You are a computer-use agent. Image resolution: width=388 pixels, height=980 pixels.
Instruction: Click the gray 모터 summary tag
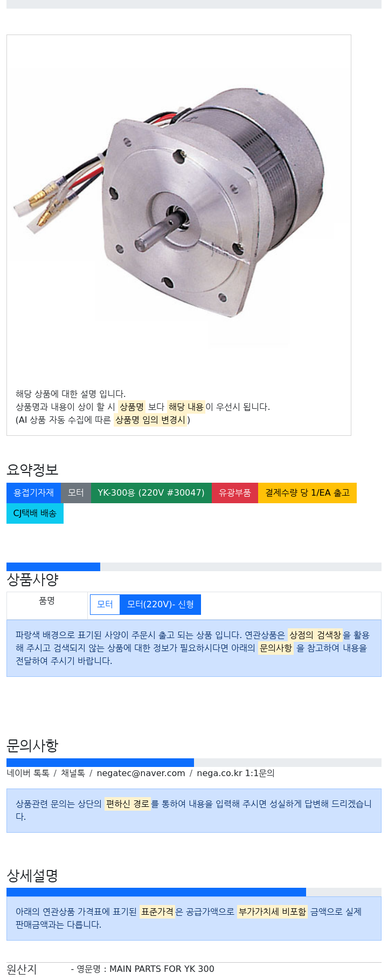click(76, 493)
